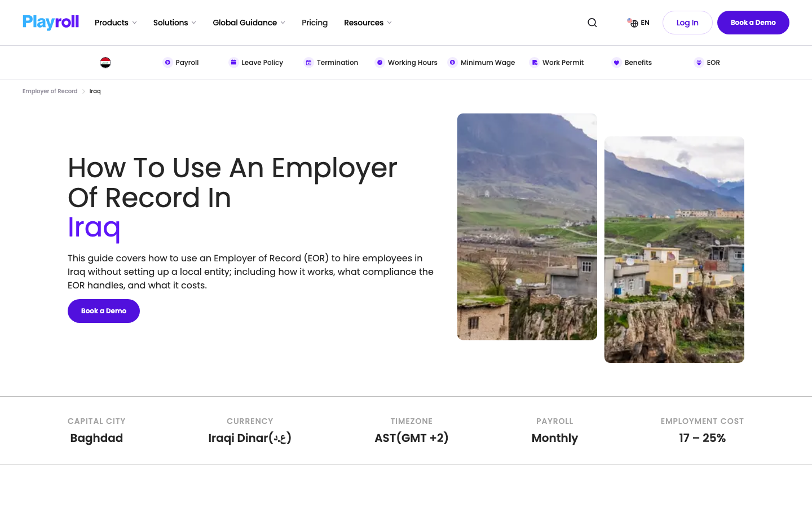Expand the Solutions dropdown menu
The width and height of the screenshot is (812, 508).
pos(175,23)
